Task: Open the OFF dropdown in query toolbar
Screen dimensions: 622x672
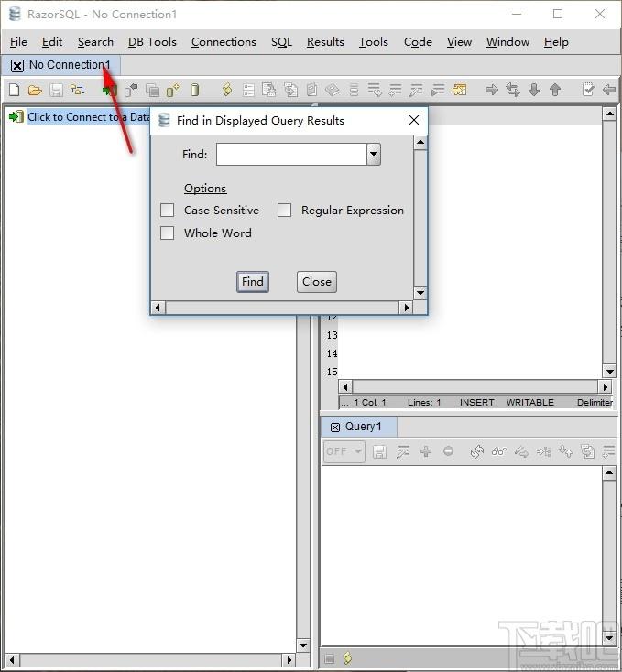Action: click(x=344, y=451)
